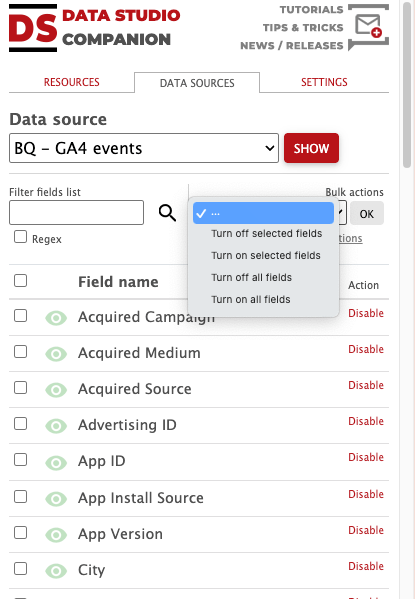Check the Acquired Source row checkbox
The width and height of the screenshot is (415, 599).
21,388
